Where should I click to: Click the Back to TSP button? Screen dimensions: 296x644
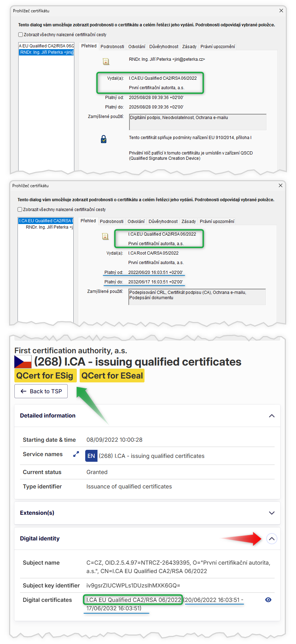tap(41, 391)
